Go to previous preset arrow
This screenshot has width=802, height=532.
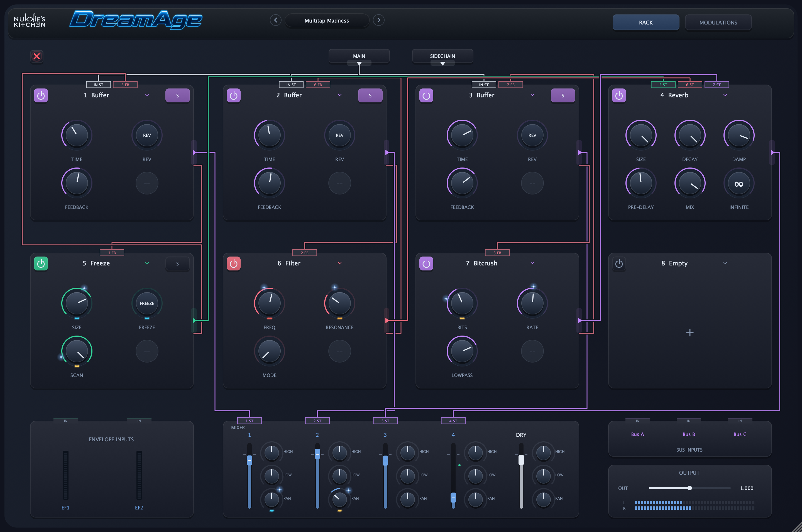pyautogui.click(x=275, y=20)
